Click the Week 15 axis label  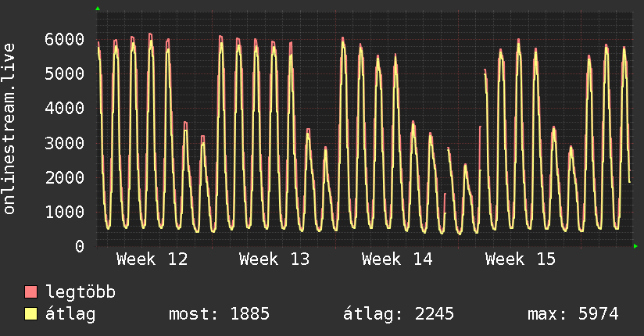coord(520,259)
